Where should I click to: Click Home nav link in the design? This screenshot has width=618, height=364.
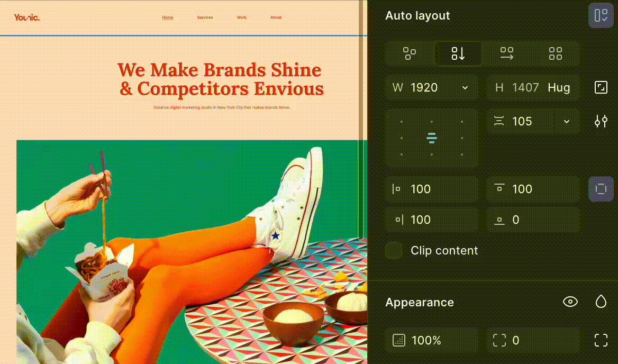click(168, 17)
